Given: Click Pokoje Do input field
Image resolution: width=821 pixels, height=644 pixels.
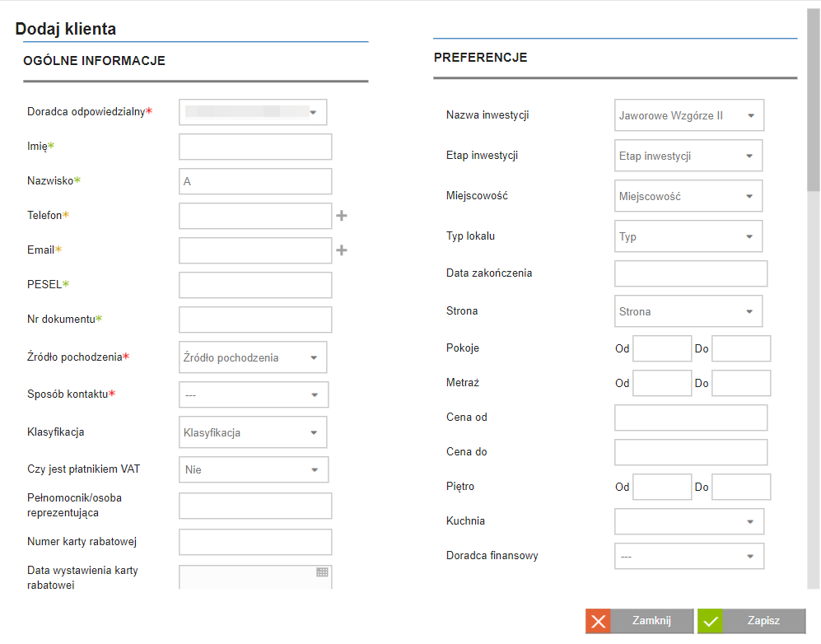Looking at the screenshot, I should pos(741,348).
